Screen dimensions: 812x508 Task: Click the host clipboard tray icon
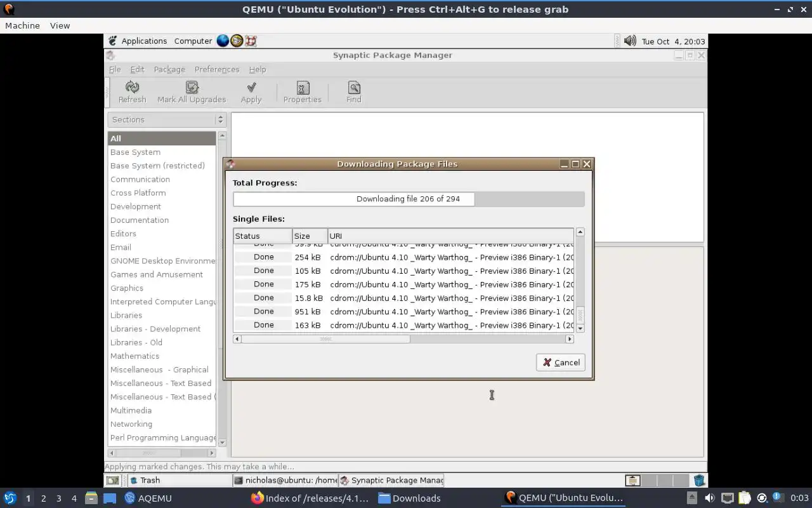[x=745, y=498]
